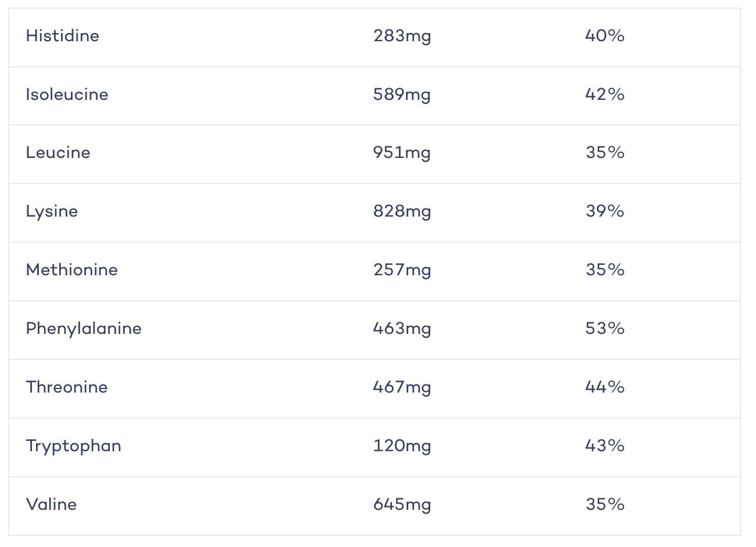The height and width of the screenshot is (547, 756).
Task: Select the Methionine row label
Action: pyautogui.click(x=72, y=270)
